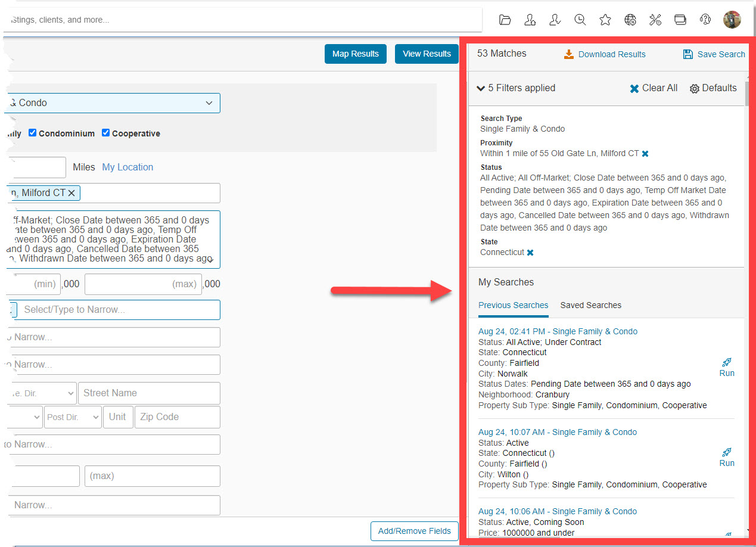Click Within 1 mile of 55 Old Gate Ln text
Viewport: 756px width, 547px height.
(x=559, y=154)
